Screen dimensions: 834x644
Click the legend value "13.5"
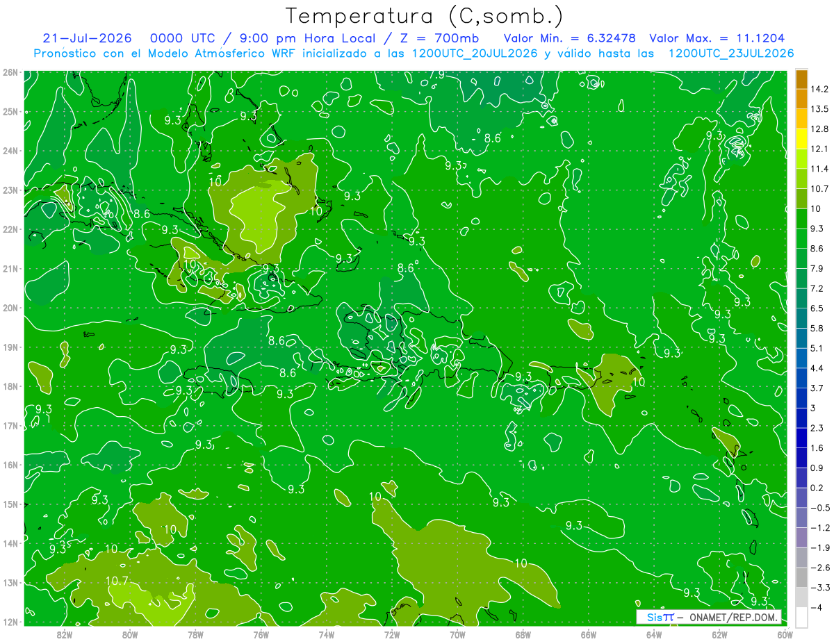click(819, 109)
